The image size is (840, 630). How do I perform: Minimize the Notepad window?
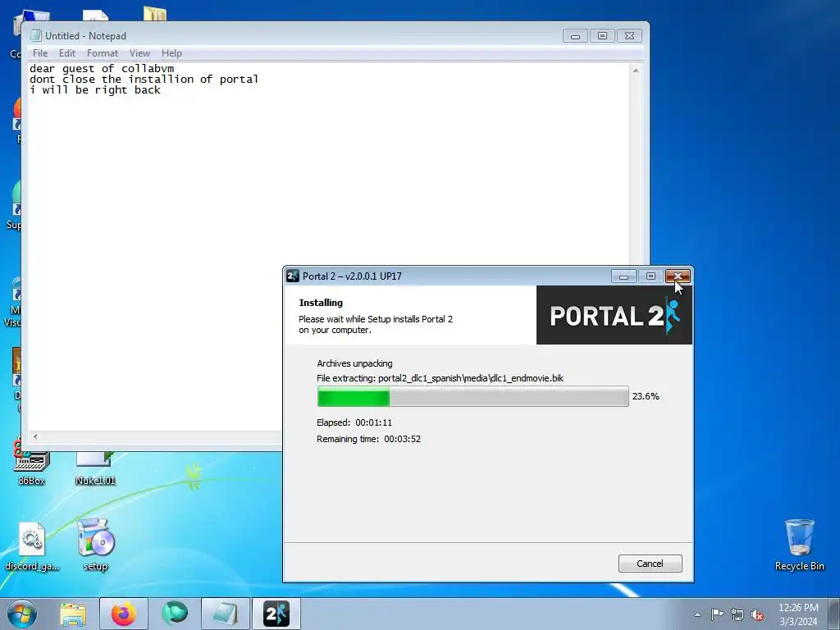575,36
